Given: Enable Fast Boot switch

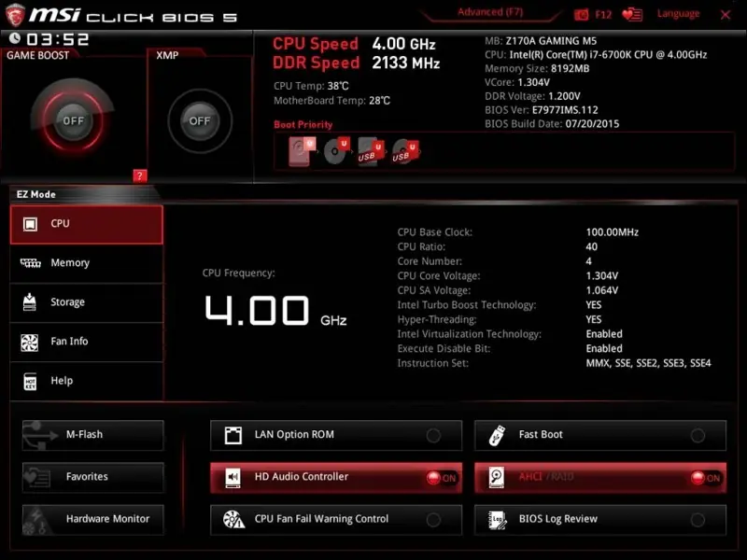Looking at the screenshot, I should pos(698,435).
